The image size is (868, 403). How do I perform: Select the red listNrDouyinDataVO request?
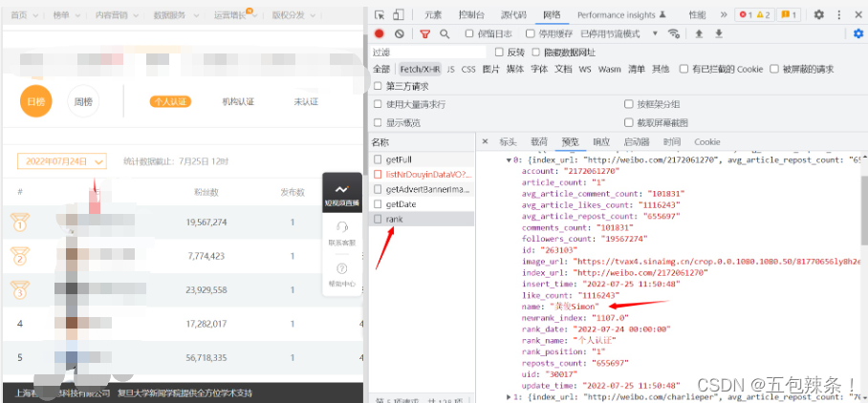click(422, 174)
